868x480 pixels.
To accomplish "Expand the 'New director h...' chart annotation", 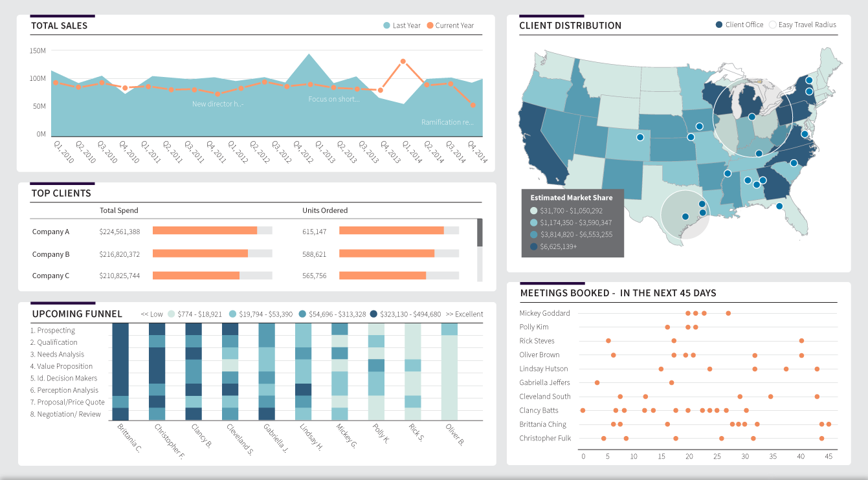I will click(x=217, y=104).
